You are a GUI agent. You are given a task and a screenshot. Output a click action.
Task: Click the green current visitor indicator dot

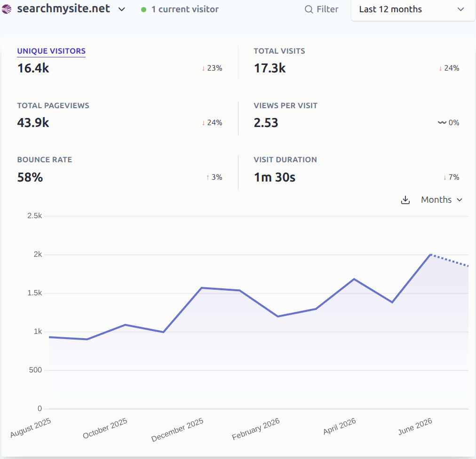coord(143,10)
